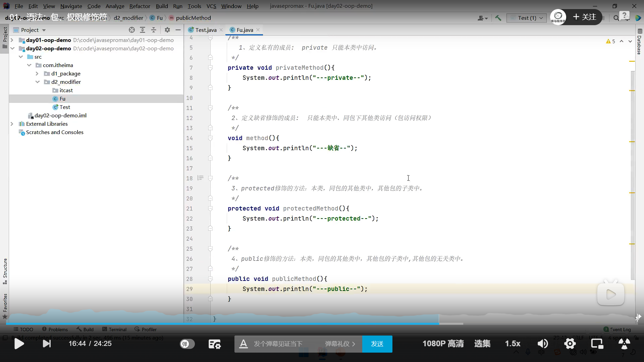Click the blue 发送 send button

pyautogui.click(x=377, y=344)
